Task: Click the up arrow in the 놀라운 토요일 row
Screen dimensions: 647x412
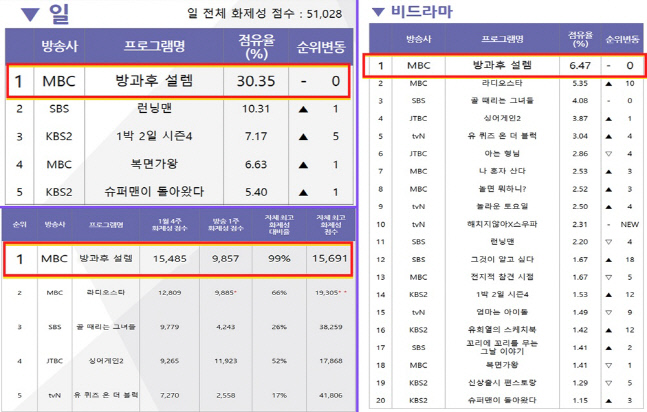Action: click(609, 206)
